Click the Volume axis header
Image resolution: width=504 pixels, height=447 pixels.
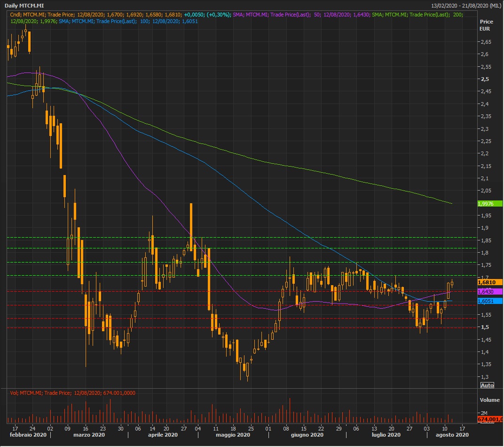point(489,400)
